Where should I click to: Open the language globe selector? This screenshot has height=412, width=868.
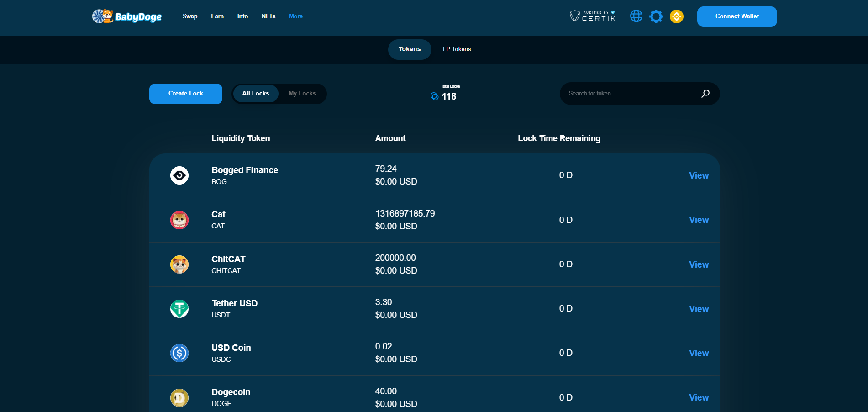point(636,16)
